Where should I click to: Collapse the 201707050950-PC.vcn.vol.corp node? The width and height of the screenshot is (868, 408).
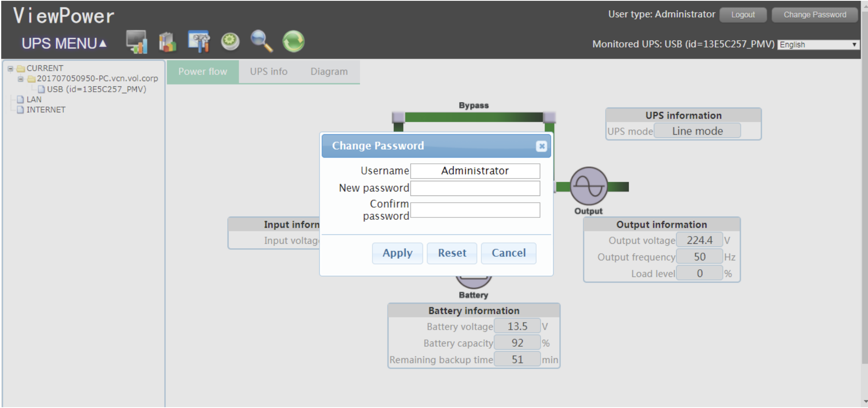(x=21, y=79)
